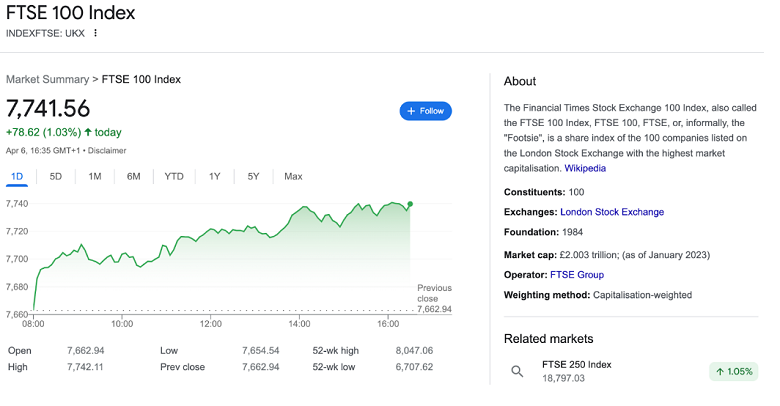Click the Market Summary breadcrumb

(47, 79)
